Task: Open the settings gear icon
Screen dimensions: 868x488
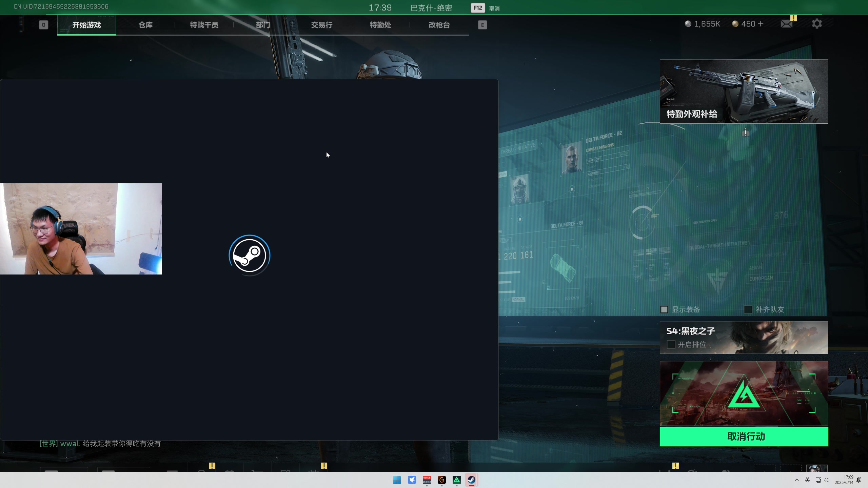Action: 817,24
